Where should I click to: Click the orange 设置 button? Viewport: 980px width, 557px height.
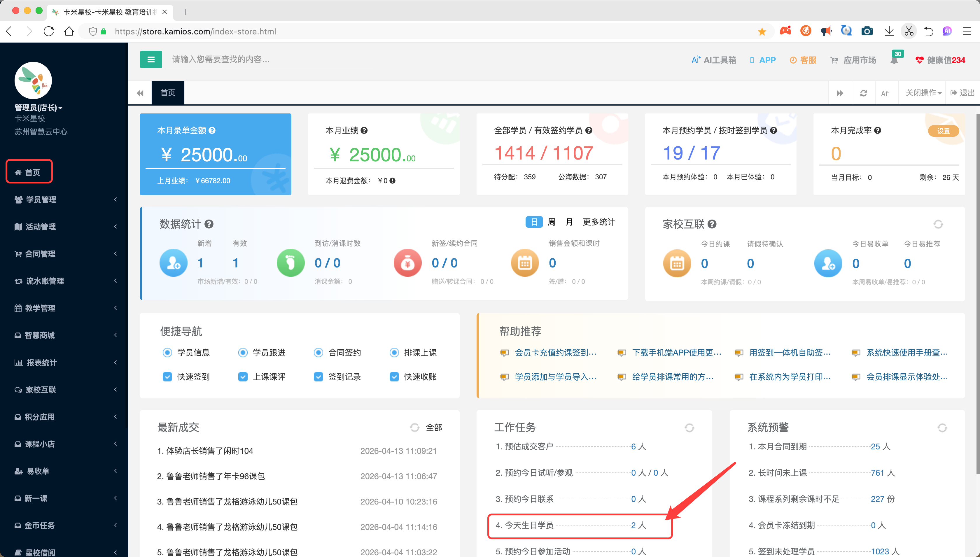click(943, 131)
